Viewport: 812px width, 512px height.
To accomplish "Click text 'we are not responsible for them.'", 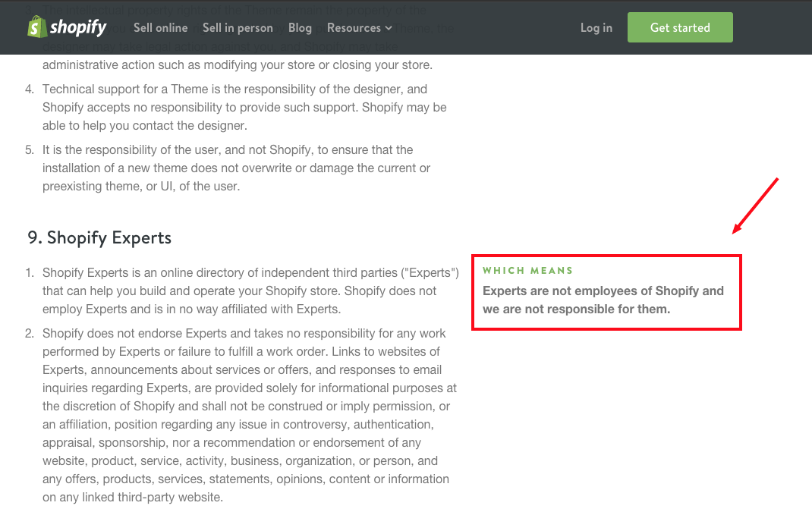I will click(577, 309).
